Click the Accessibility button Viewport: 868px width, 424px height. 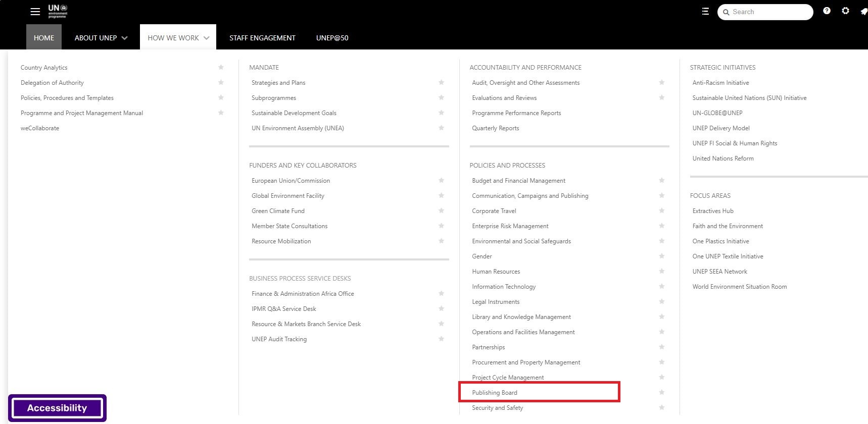[x=57, y=408]
